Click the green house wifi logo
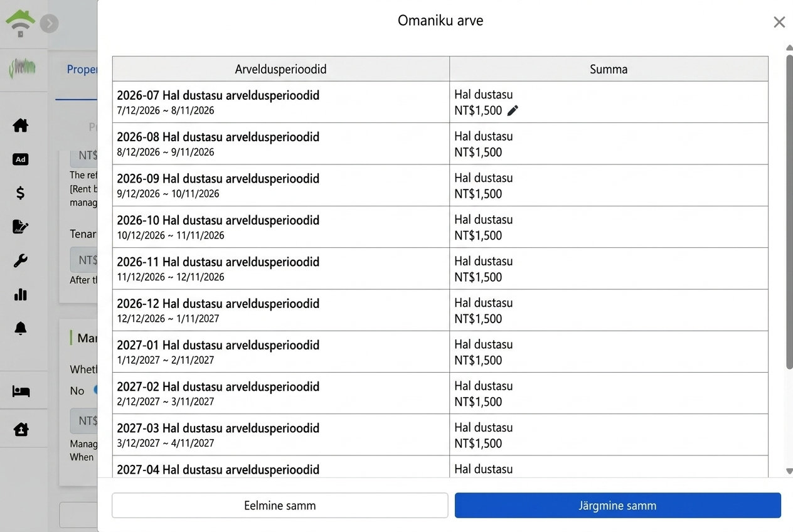 point(20,23)
